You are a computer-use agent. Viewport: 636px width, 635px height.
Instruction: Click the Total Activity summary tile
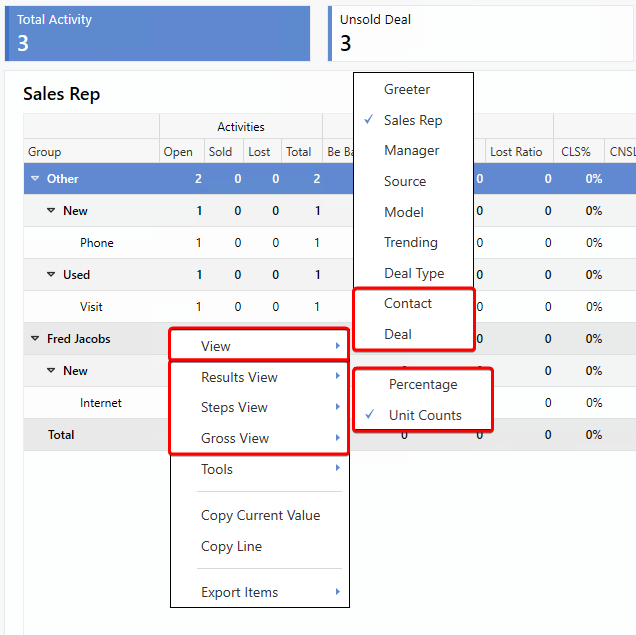(x=158, y=34)
